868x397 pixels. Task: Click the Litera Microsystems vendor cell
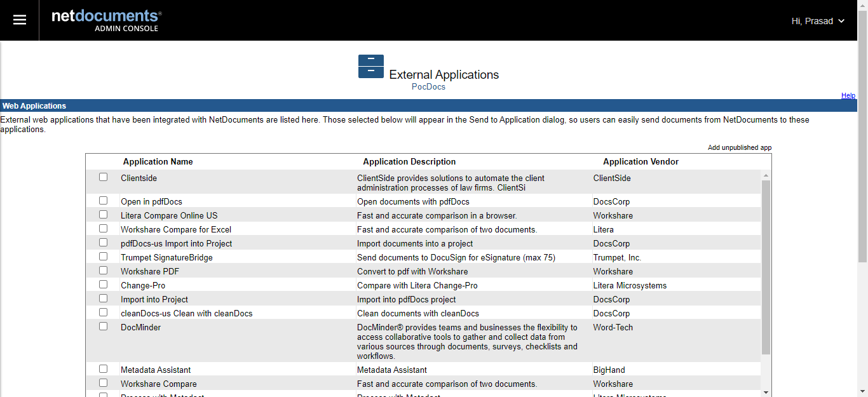(630, 286)
